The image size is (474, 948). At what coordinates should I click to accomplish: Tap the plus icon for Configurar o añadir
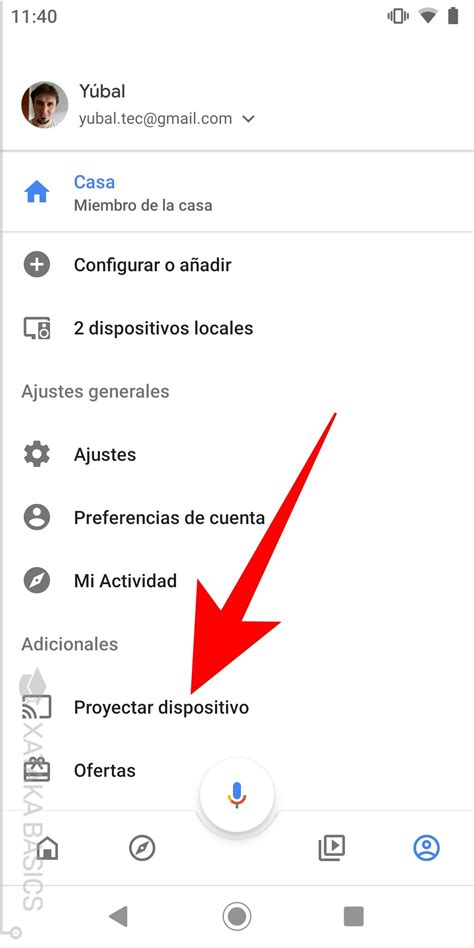pos(37,265)
